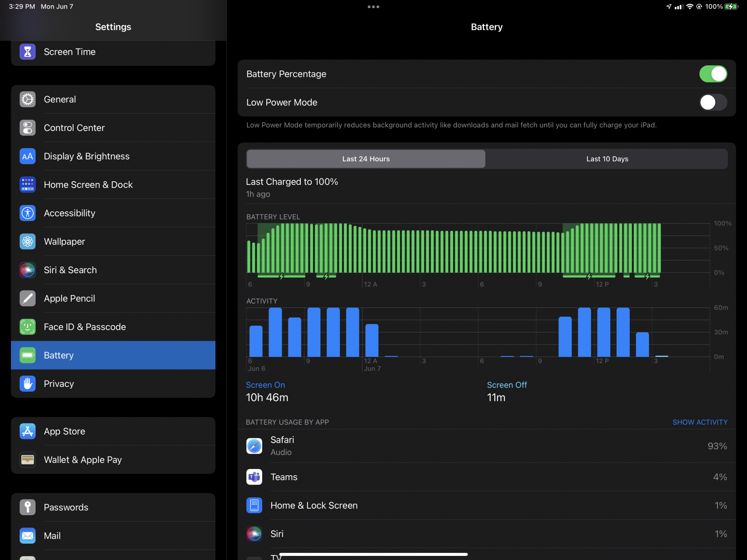This screenshot has width=747, height=560.
Task: Open the Screen Time hourglass icon
Action: click(x=28, y=52)
